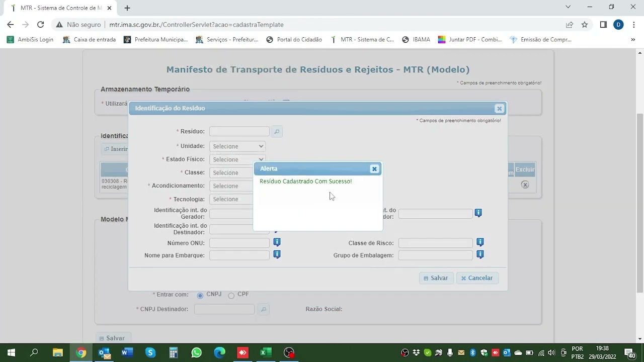Viewport: 644px width, 362px height.
Task: Open Juntar PDF - Combi... bookmark
Action: point(470,39)
